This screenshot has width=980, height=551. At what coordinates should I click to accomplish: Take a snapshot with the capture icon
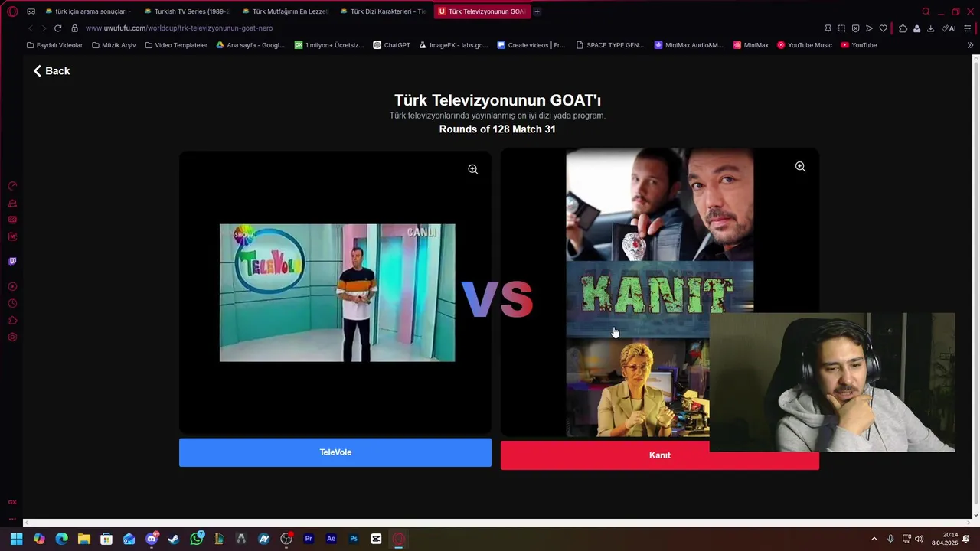point(841,28)
